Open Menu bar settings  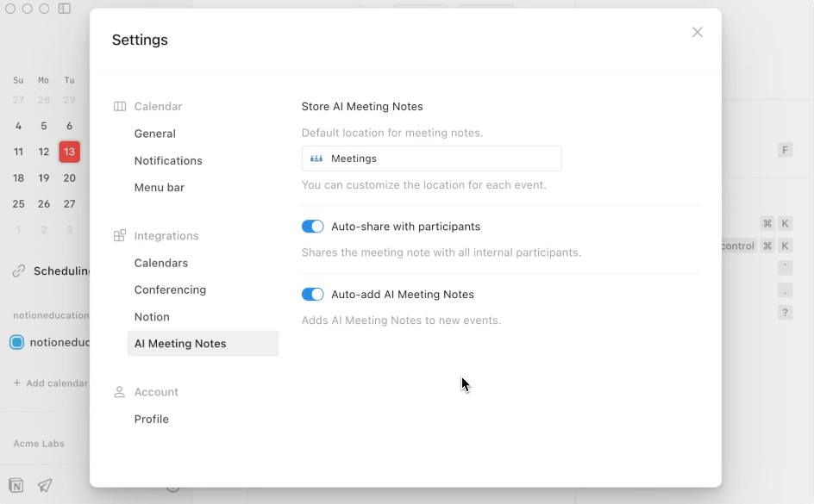(x=160, y=188)
